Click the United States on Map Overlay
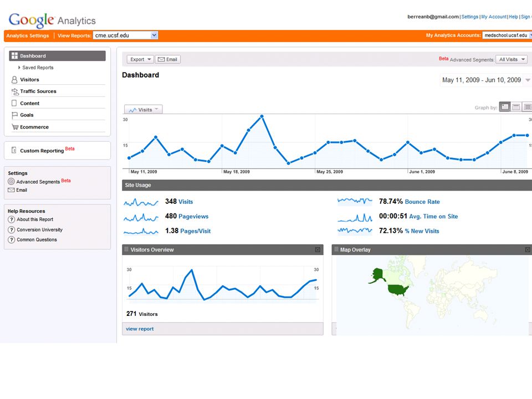 398,290
